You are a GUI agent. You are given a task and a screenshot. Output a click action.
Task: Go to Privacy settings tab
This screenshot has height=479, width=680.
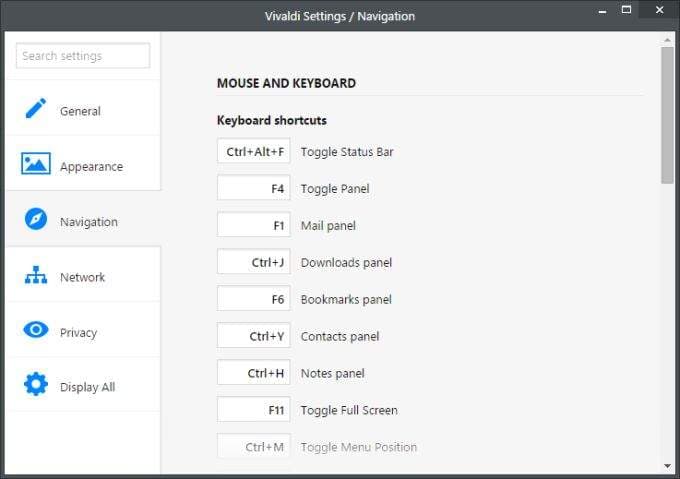pos(83,330)
